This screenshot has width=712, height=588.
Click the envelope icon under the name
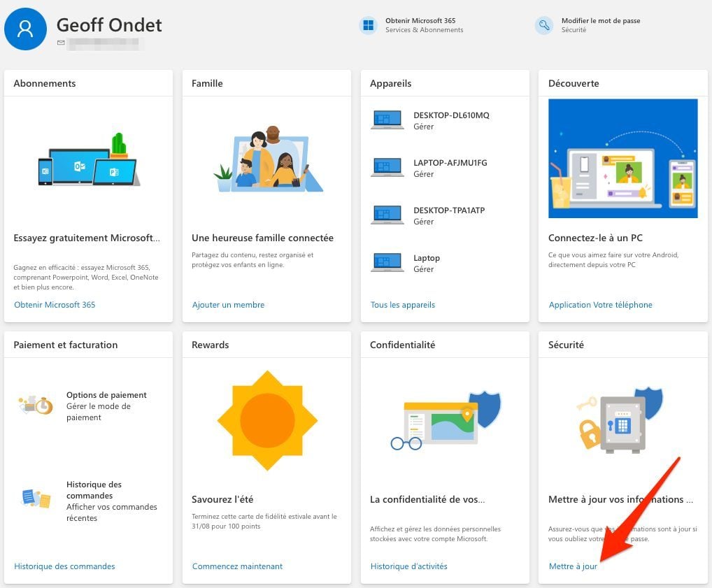pyautogui.click(x=61, y=43)
